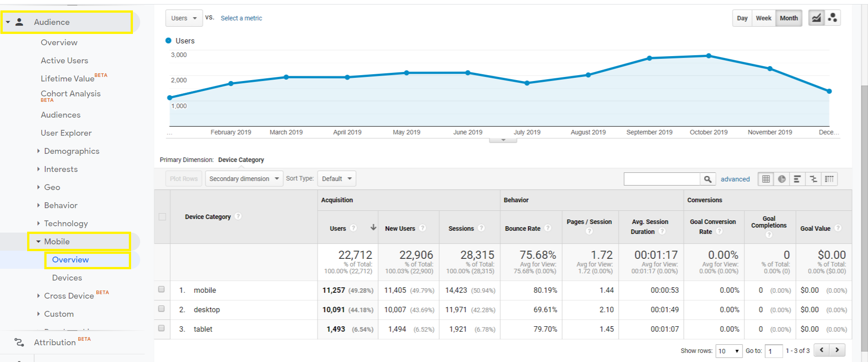The image size is (868, 362).
Task: Click the Users legend dot on chart
Action: (168, 41)
